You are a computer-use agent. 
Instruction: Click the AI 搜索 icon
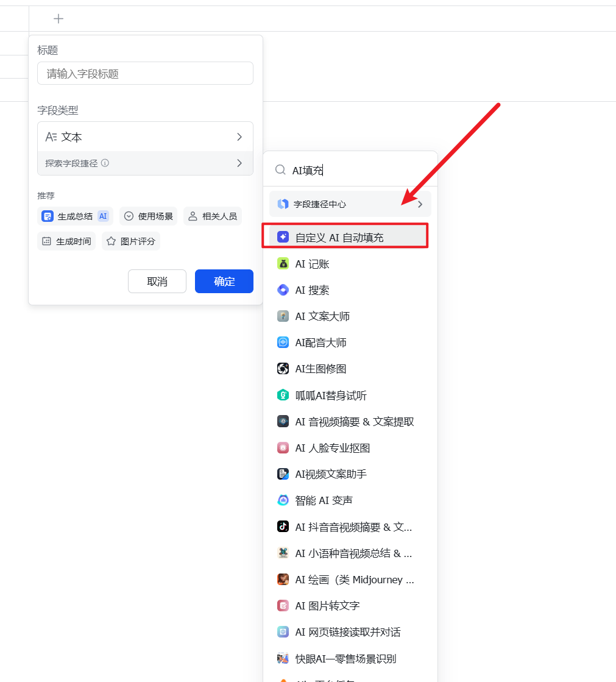[x=283, y=289]
